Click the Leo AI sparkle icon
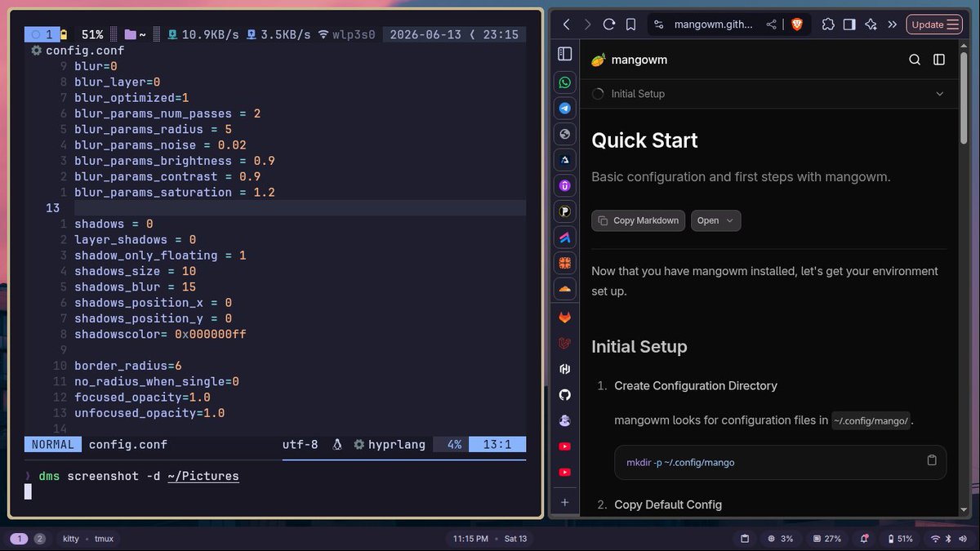 tap(871, 24)
